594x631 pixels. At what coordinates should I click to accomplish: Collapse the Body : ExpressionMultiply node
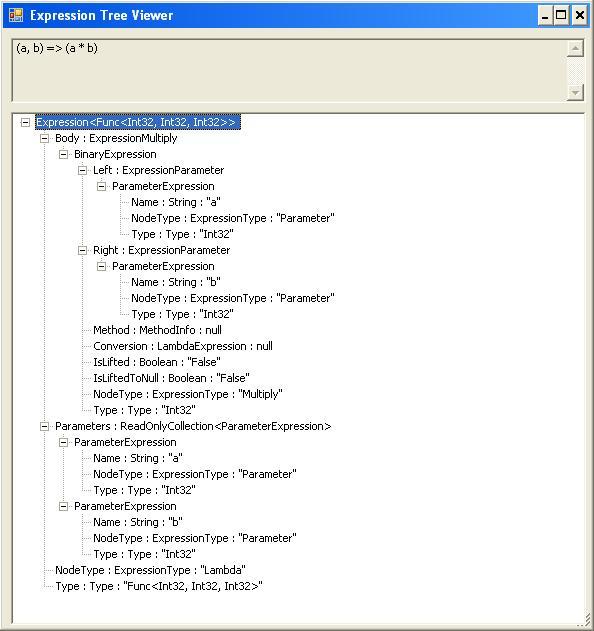tap(44, 138)
